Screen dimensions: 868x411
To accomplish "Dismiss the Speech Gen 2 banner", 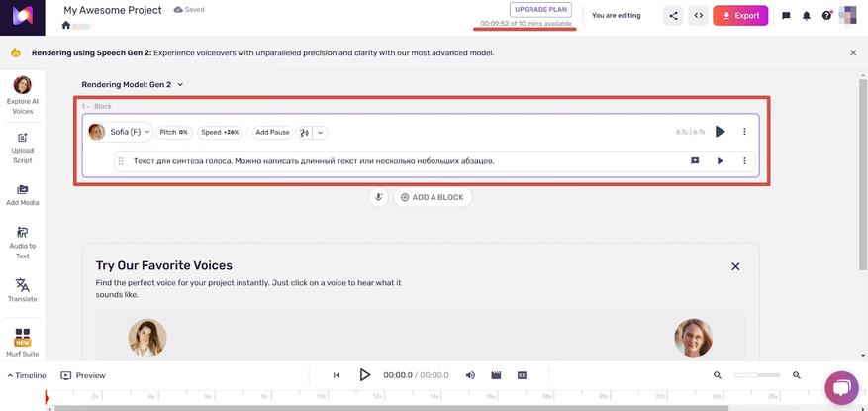I will (853, 53).
